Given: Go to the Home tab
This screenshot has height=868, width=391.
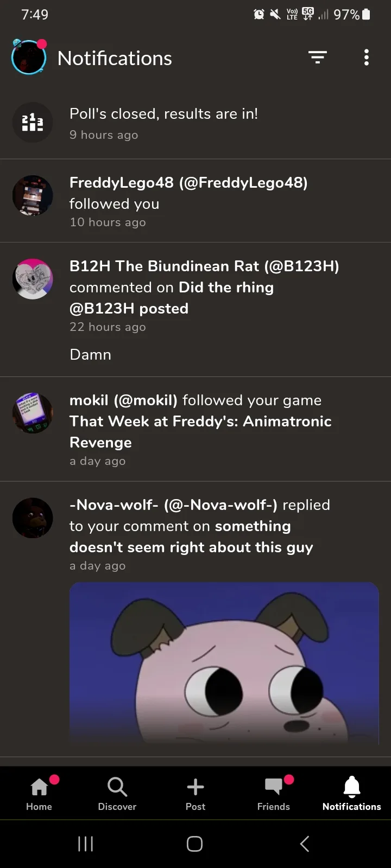Looking at the screenshot, I should [x=39, y=793].
